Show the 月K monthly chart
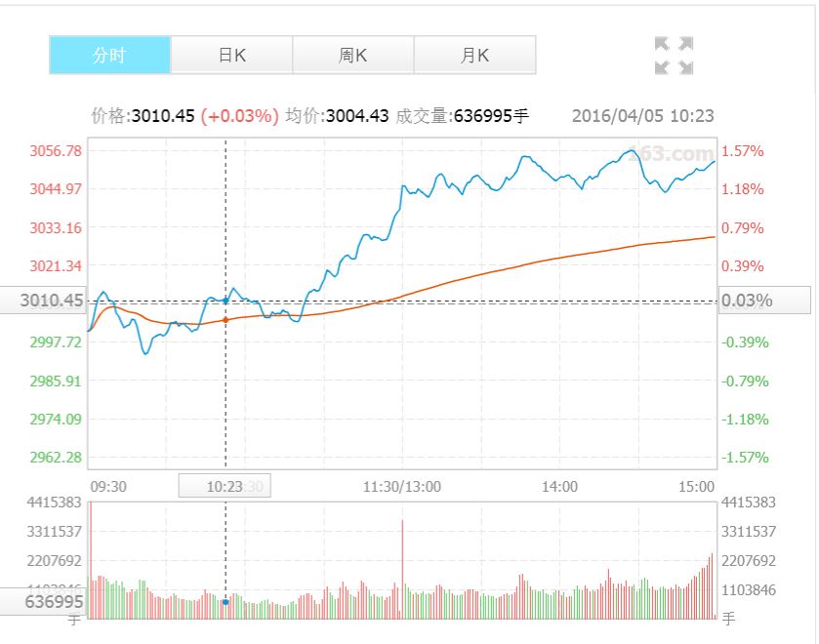 pos(474,56)
